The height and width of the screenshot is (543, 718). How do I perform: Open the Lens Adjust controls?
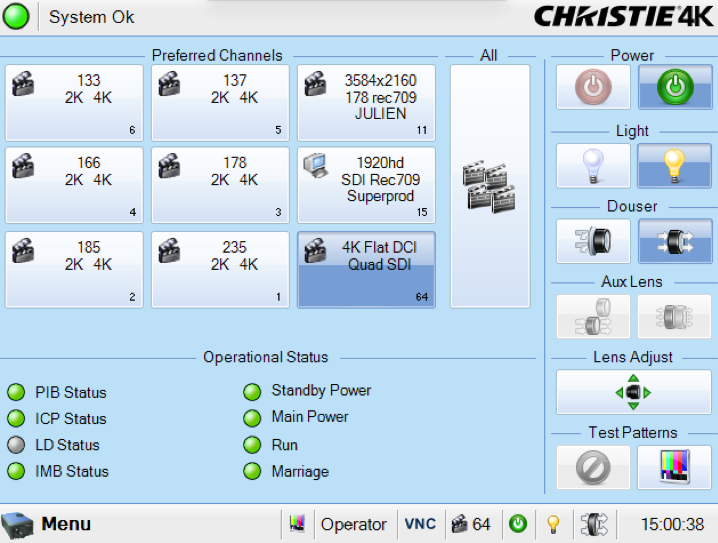click(x=634, y=392)
